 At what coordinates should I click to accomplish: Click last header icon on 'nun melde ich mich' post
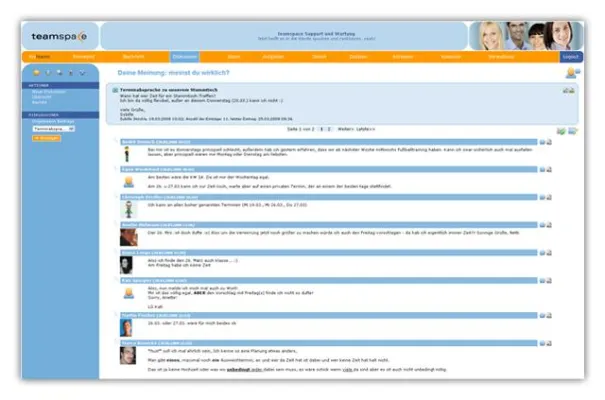(x=549, y=281)
